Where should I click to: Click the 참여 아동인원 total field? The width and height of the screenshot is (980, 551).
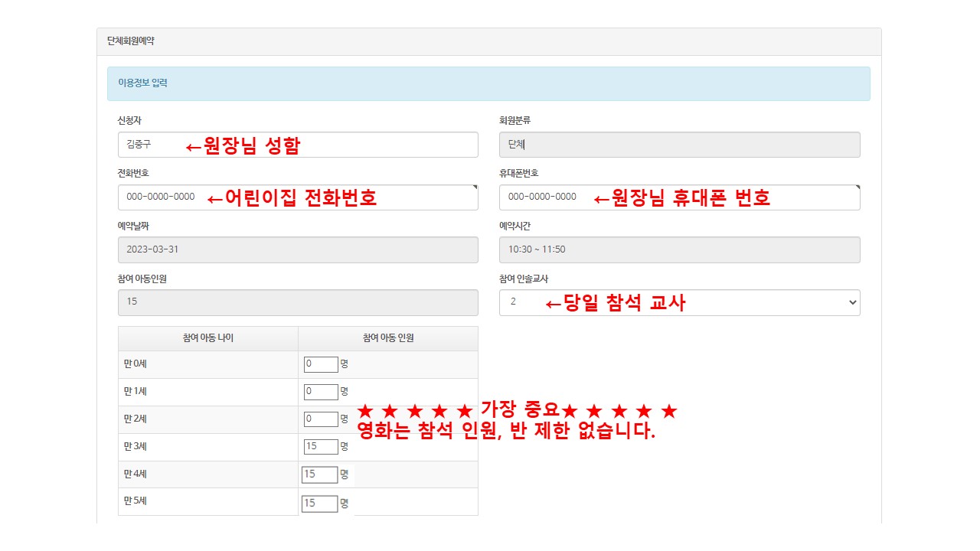click(298, 302)
